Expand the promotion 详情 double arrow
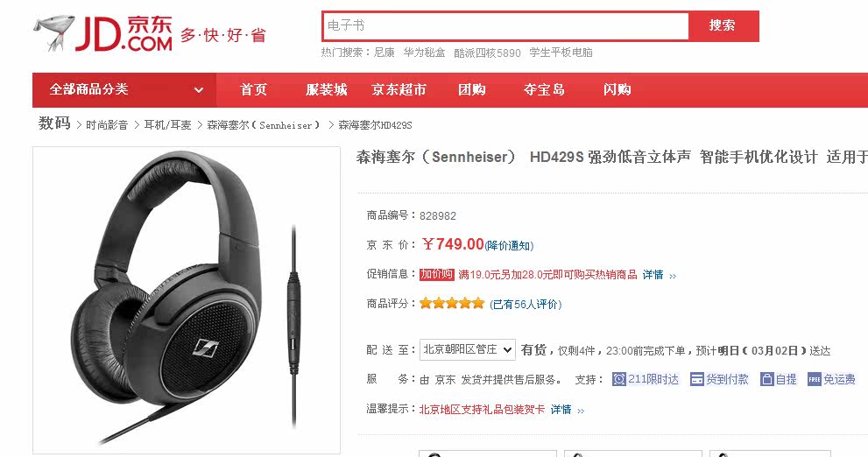The width and height of the screenshot is (868, 457). tap(673, 276)
